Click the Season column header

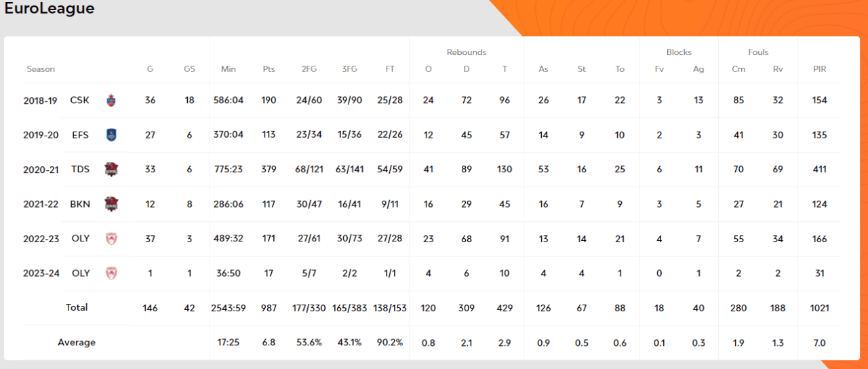[x=41, y=69]
